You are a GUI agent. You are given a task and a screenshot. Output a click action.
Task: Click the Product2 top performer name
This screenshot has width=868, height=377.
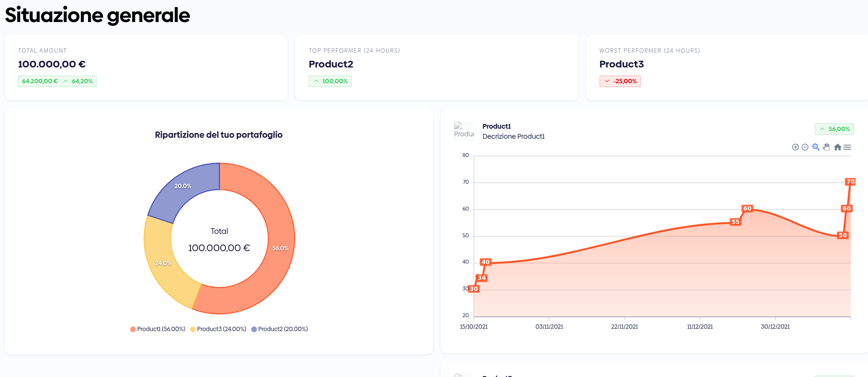[331, 64]
